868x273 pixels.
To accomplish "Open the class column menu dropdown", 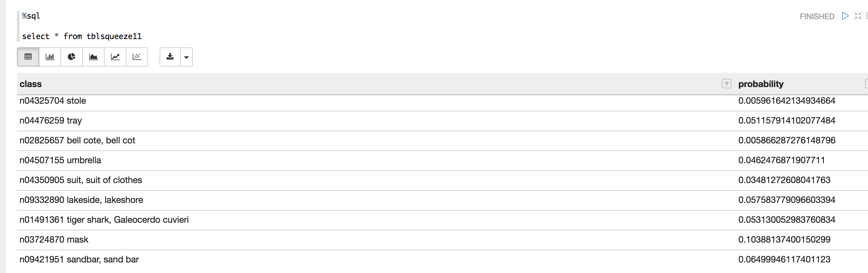I will coord(727,84).
